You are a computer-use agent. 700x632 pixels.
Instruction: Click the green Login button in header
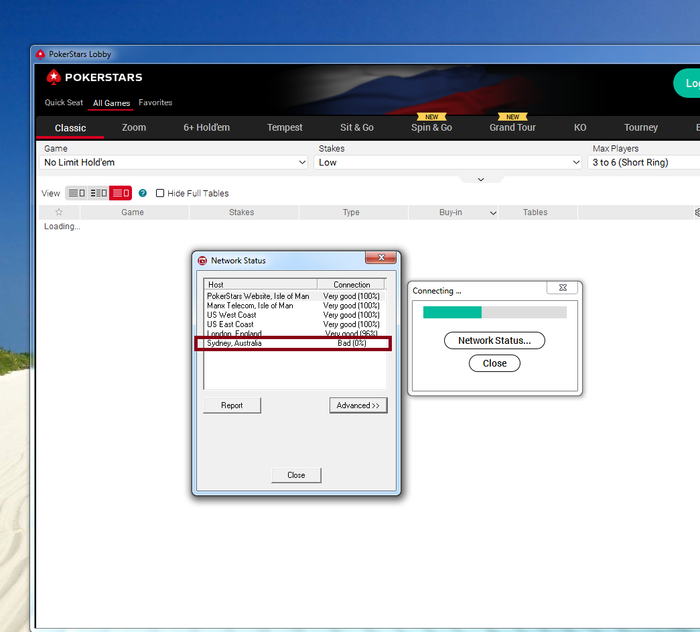(688, 83)
